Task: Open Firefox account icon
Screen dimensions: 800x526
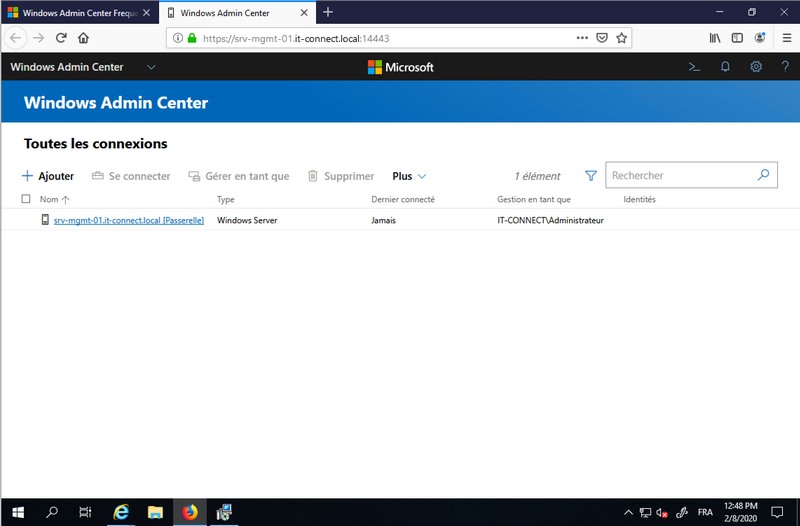Action: 760,38
